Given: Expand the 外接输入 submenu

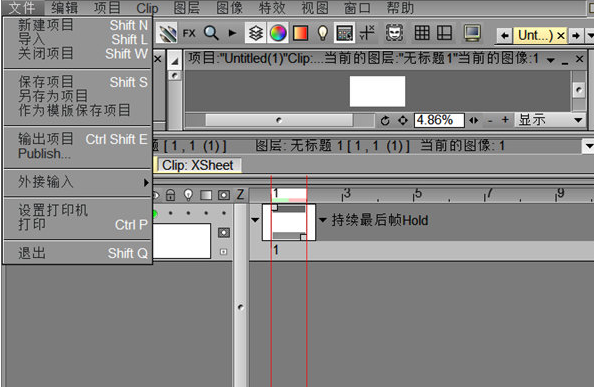Looking at the screenshot, I should 78,182.
